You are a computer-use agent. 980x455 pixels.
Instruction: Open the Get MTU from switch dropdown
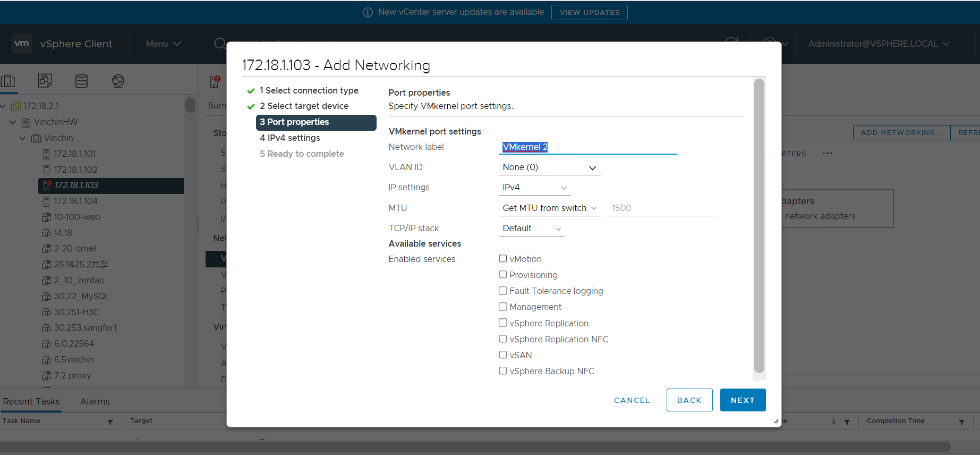tap(549, 208)
